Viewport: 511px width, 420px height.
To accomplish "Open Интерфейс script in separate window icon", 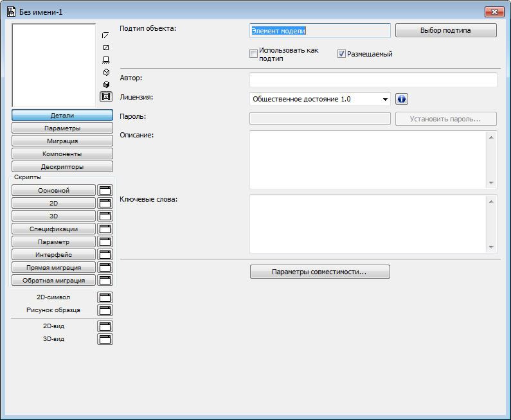I will (105, 254).
